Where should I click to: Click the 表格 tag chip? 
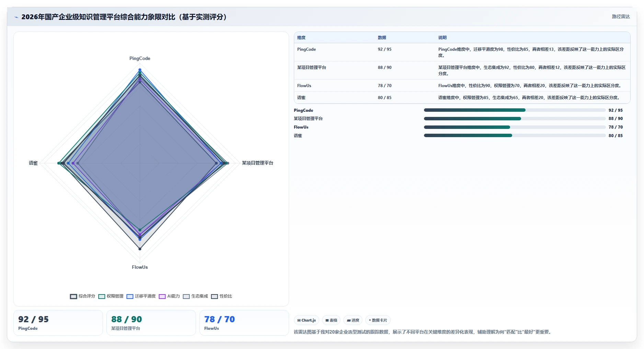tap(331, 320)
